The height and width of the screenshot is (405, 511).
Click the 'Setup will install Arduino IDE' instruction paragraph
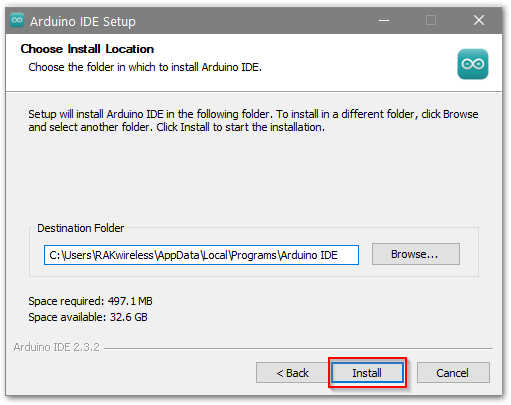tap(253, 120)
